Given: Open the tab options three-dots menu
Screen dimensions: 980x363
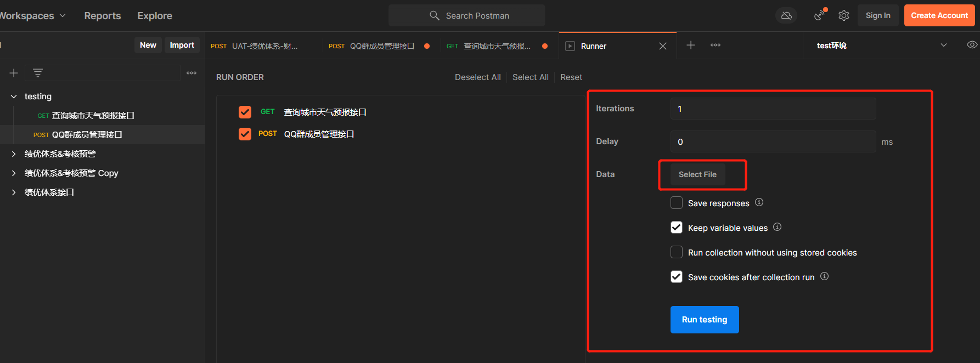Looking at the screenshot, I should click(716, 45).
